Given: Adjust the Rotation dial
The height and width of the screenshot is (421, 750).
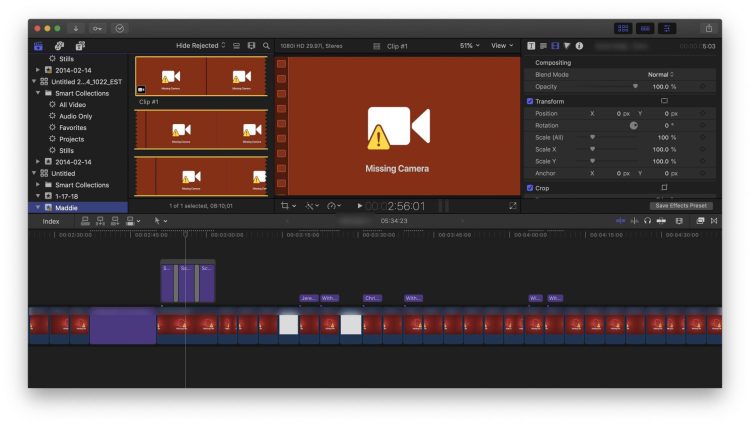Looking at the screenshot, I should 633,125.
